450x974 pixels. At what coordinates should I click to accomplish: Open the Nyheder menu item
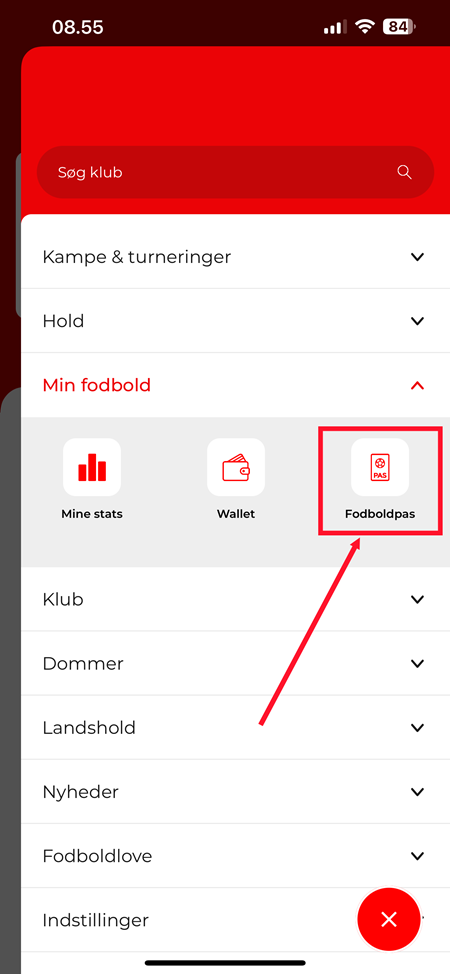pos(236,792)
